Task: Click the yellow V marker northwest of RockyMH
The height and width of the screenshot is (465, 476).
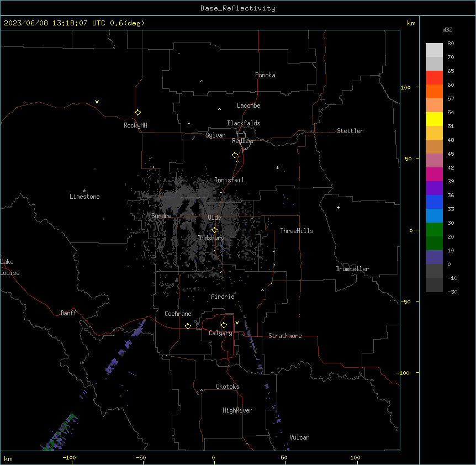Action: (97, 102)
